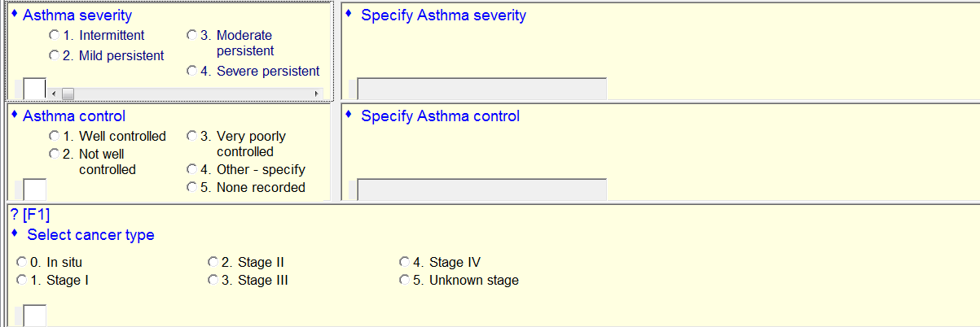This screenshot has width=980, height=327.
Task: Select Unknown stage cancer option
Action: click(x=405, y=281)
